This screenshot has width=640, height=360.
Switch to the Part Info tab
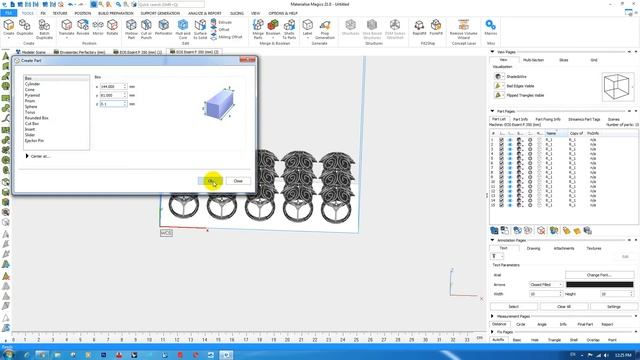(x=520, y=119)
